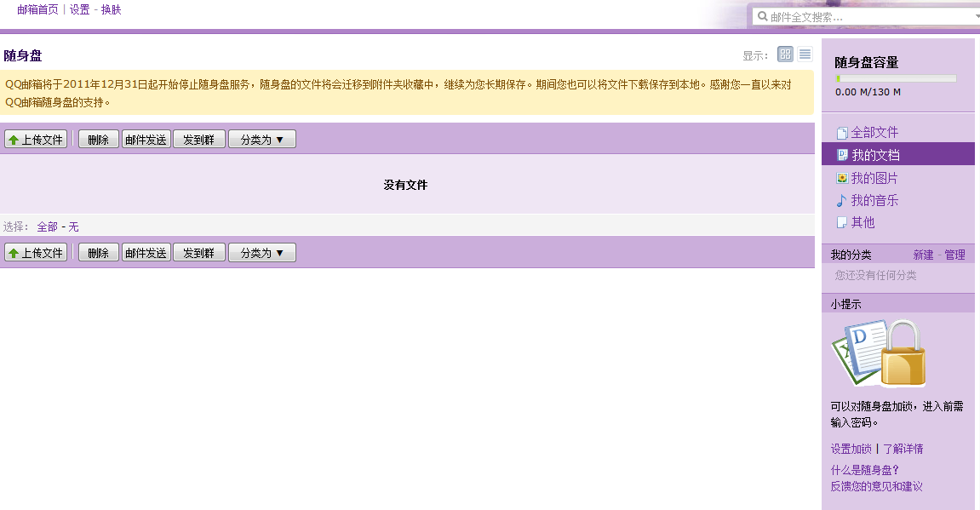Expand top 分类为 dropdown

click(x=262, y=140)
